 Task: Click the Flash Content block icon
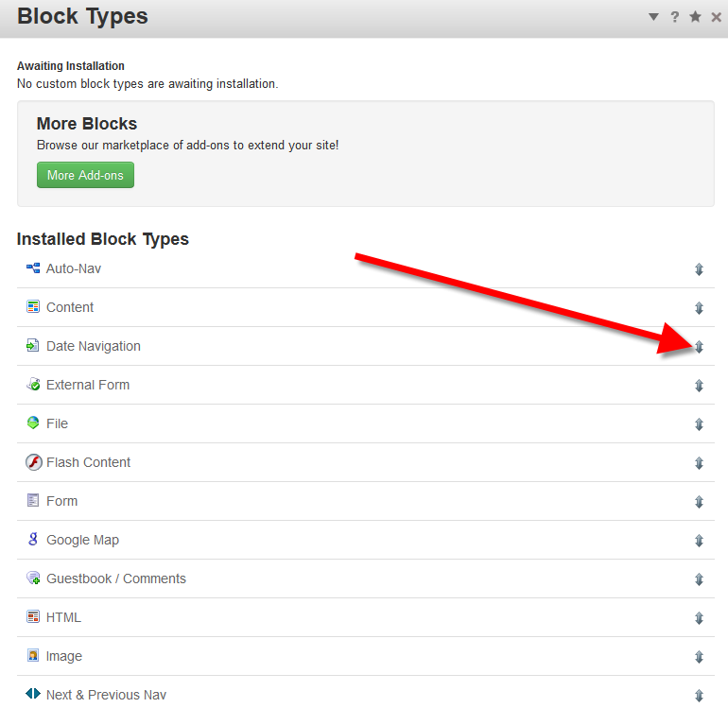click(33, 462)
